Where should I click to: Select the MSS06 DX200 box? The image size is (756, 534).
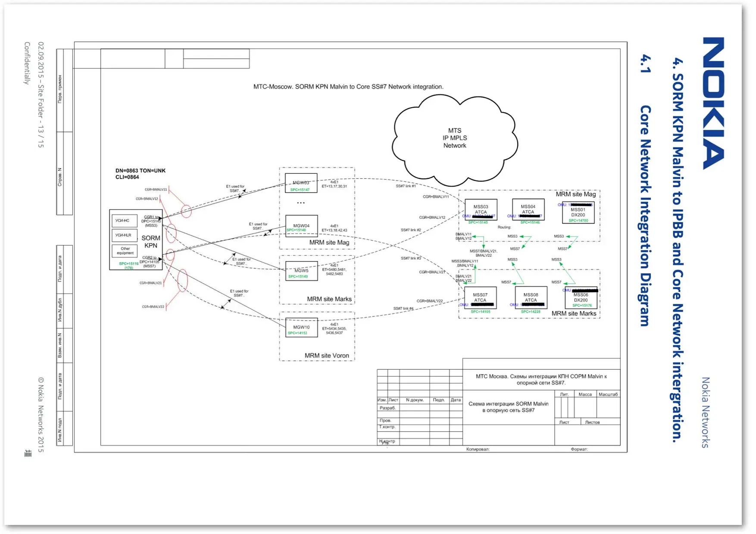click(581, 298)
